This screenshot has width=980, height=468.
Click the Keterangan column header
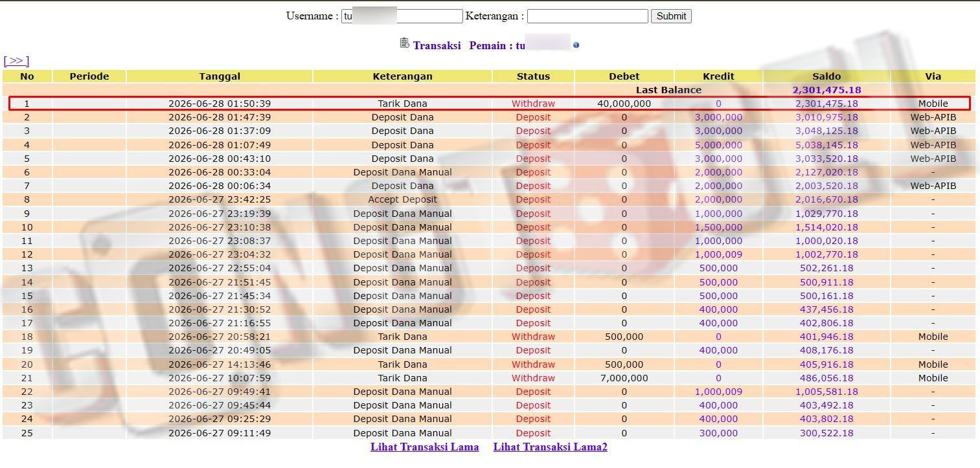coord(402,76)
